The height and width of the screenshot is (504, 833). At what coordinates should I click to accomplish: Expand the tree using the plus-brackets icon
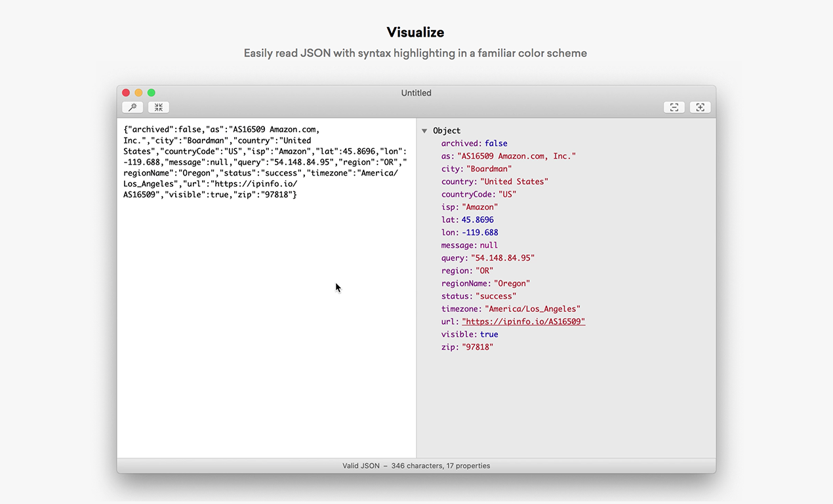(x=700, y=107)
